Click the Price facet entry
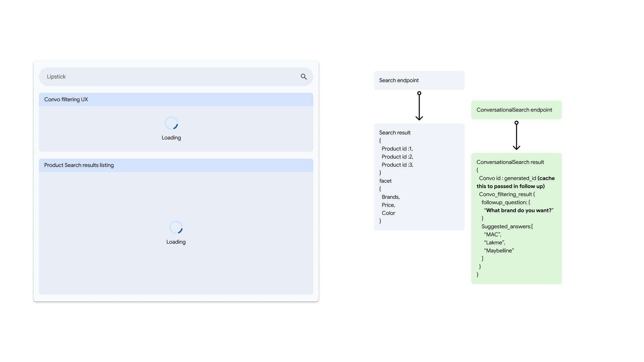 click(388, 205)
